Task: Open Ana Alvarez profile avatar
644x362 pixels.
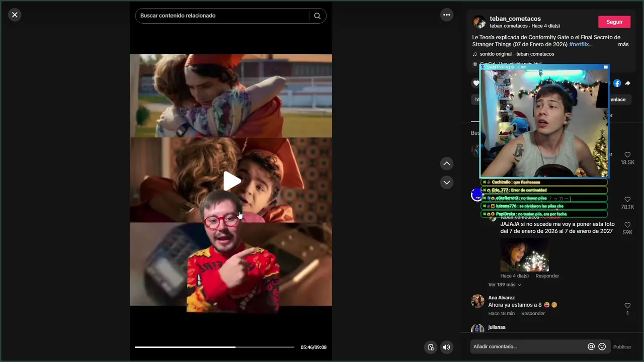Action: [477, 301]
